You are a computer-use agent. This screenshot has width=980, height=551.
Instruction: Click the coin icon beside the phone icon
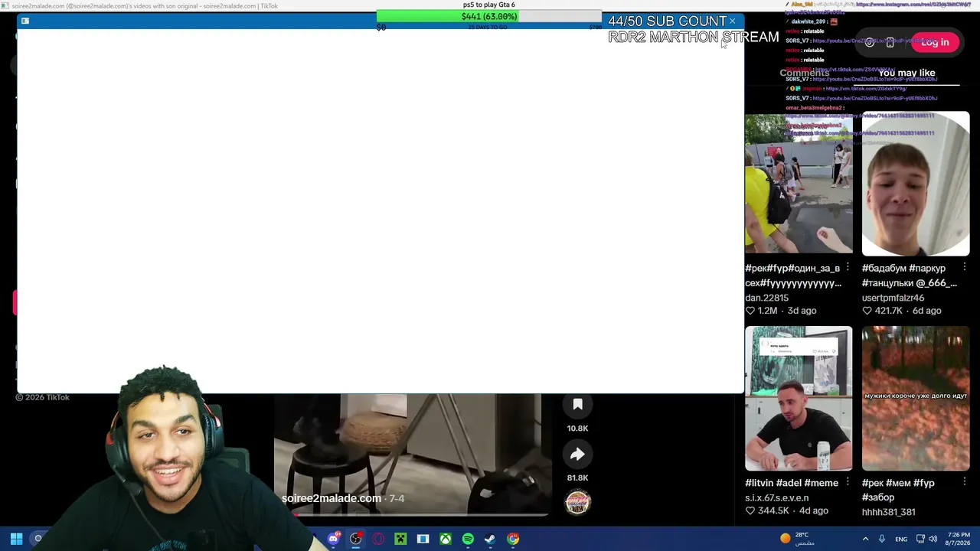(x=870, y=43)
